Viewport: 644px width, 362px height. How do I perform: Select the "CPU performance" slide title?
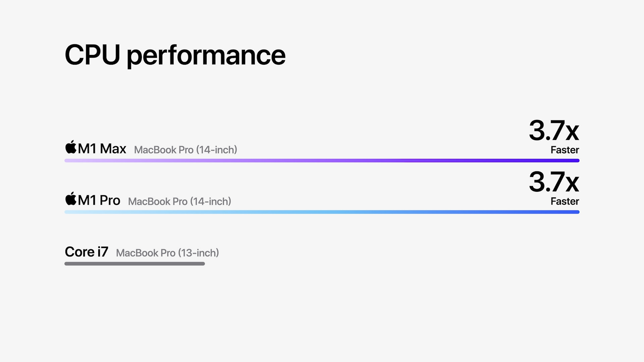click(175, 55)
